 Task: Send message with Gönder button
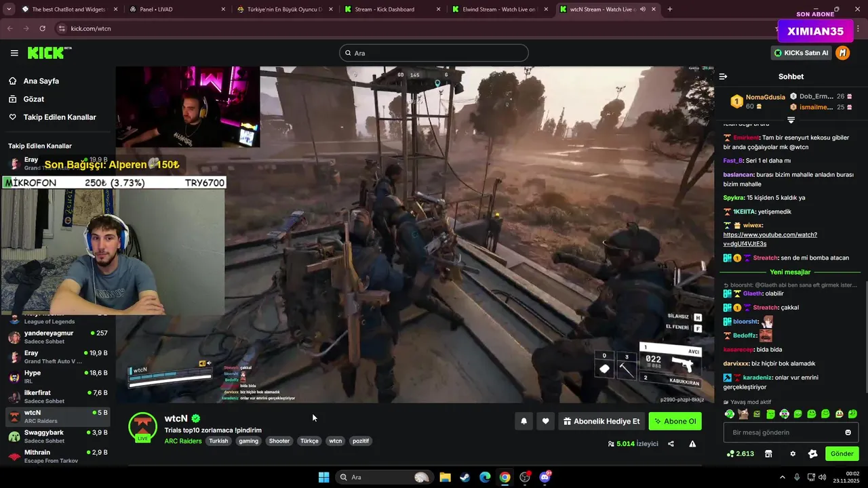pos(842,453)
